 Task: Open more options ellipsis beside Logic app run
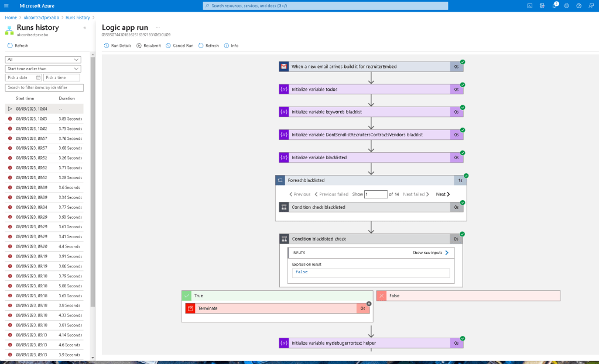point(158,28)
